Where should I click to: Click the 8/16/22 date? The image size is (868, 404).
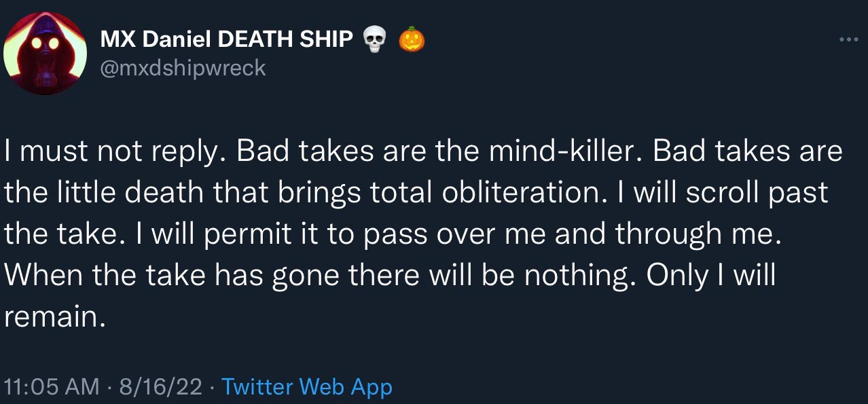(160, 387)
